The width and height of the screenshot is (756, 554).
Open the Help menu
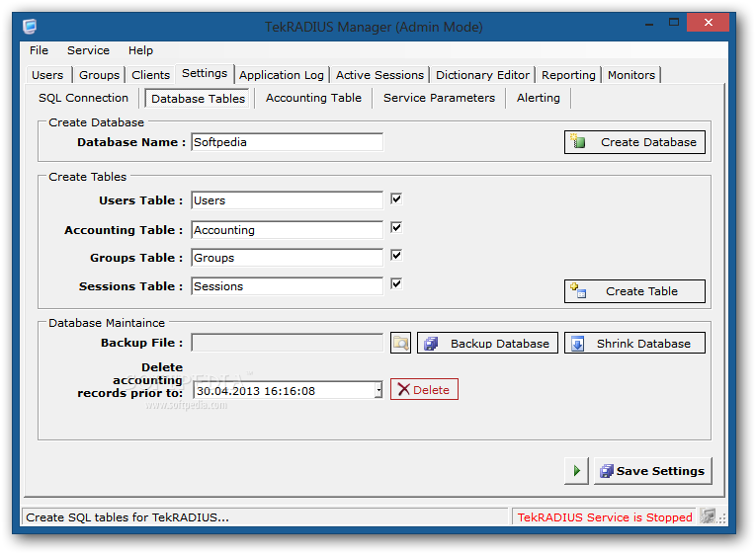point(140,50)
